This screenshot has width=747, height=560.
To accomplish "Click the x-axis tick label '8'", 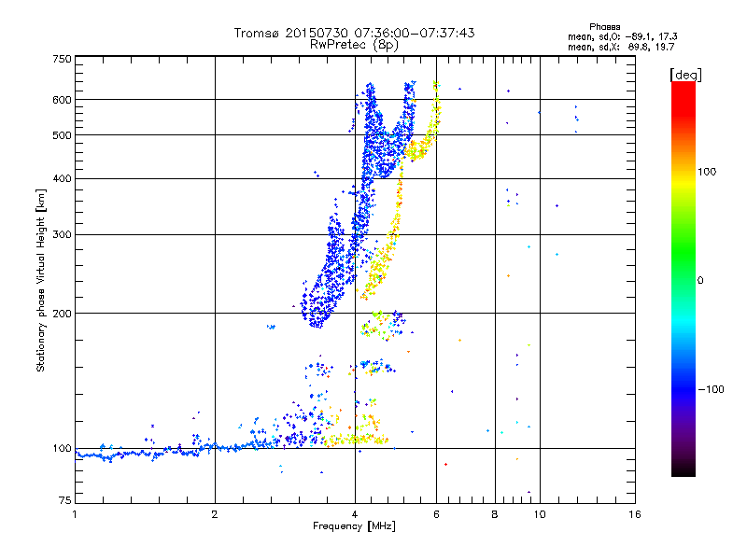I will click(x=495, y=514).
